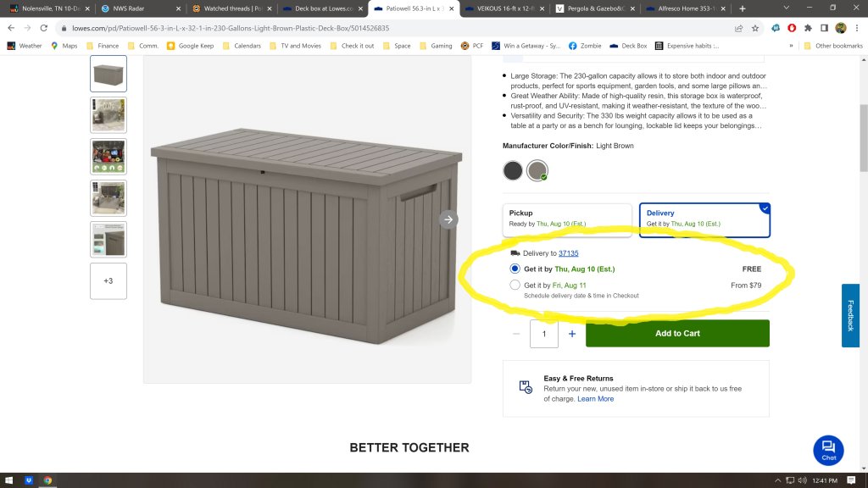Image resolution: width=868 pixels, height=488 pixels.
Task: Click the share page icon in address bar
Action: [738, 28]
